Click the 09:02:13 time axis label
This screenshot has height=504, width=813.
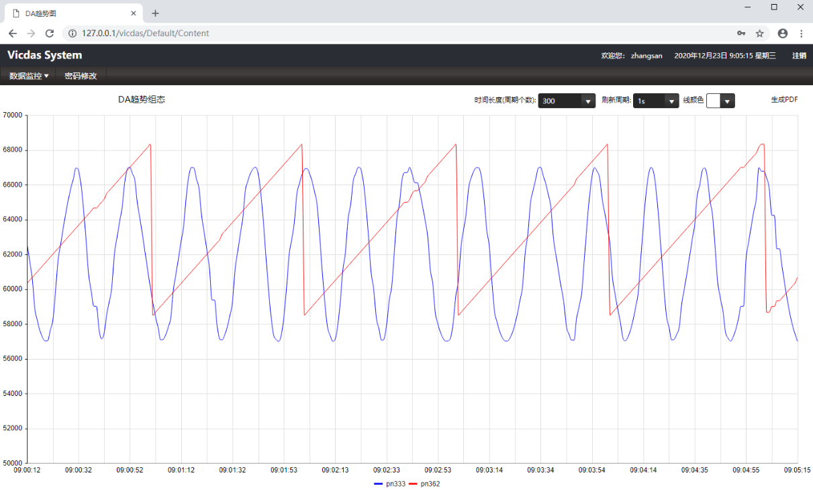click(x=335, y=470)
